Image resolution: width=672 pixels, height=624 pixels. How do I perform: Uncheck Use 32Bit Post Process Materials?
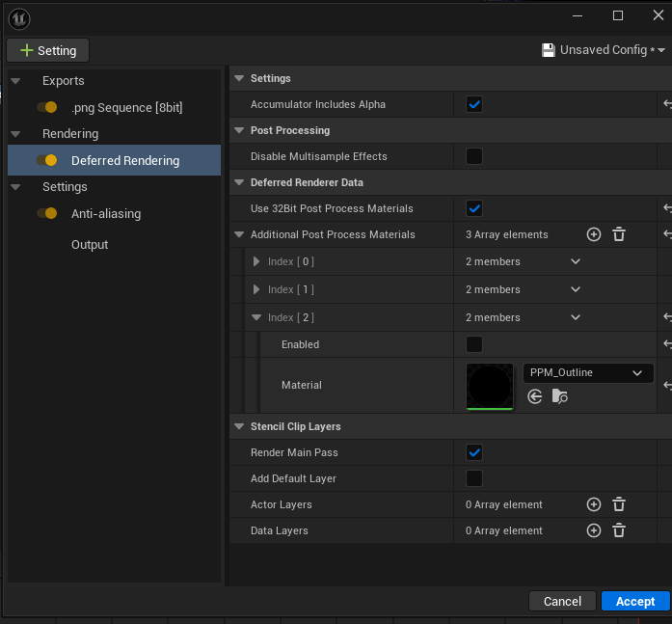pos(474,208)
